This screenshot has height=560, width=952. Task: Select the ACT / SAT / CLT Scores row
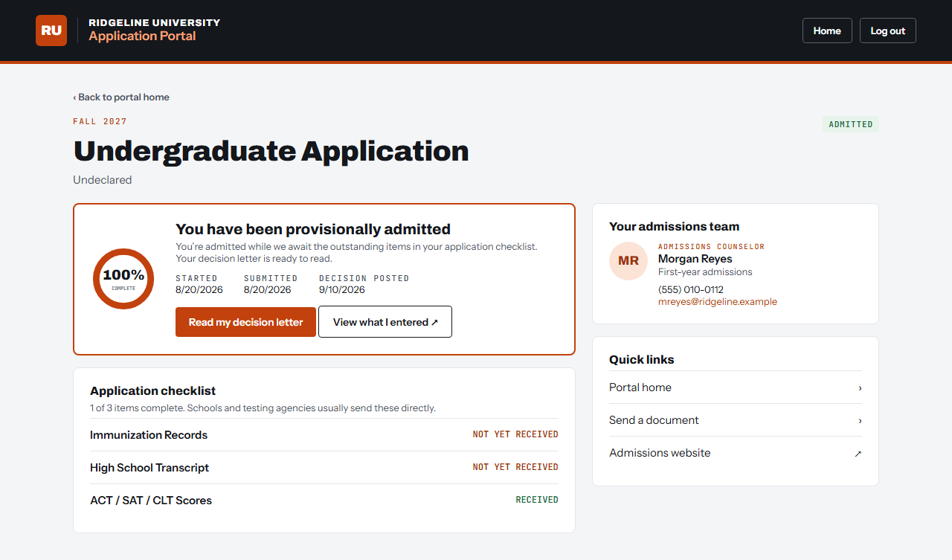(x=324, y=501)
